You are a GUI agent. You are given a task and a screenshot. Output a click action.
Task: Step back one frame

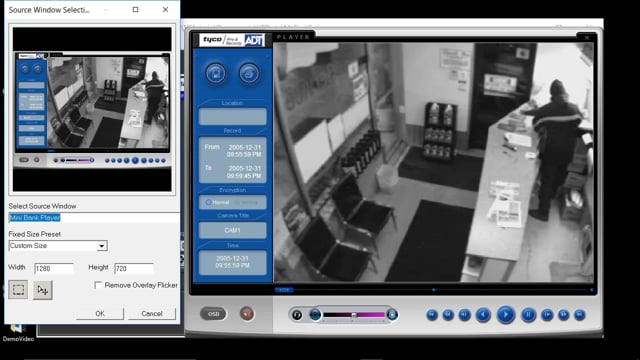tap(464, 315)
